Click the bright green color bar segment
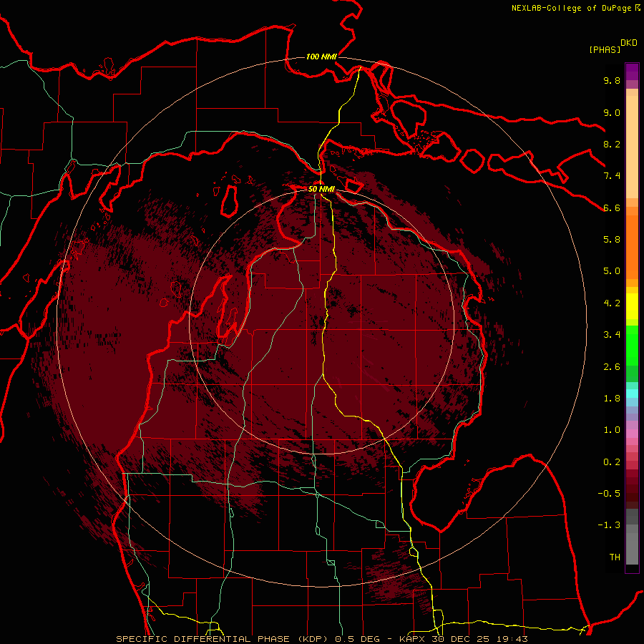This screenshot has width=644, height=644. (x=632, y=345)
